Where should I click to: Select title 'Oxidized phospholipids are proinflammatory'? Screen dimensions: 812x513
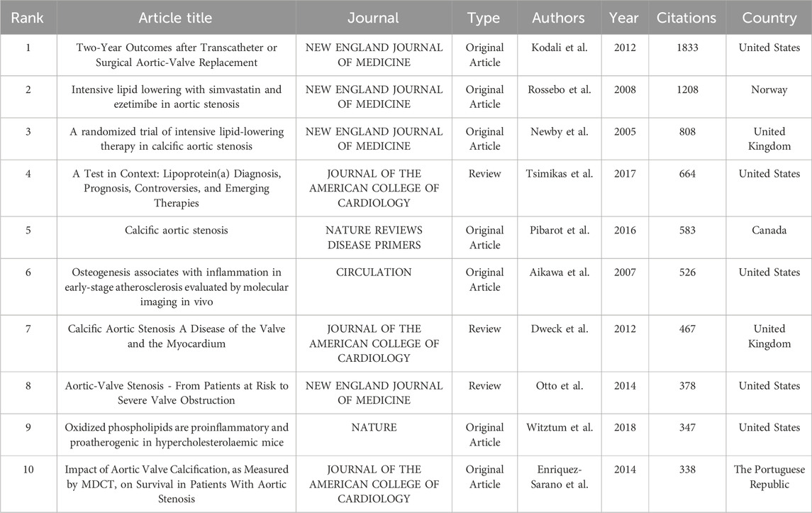[177, 435]
